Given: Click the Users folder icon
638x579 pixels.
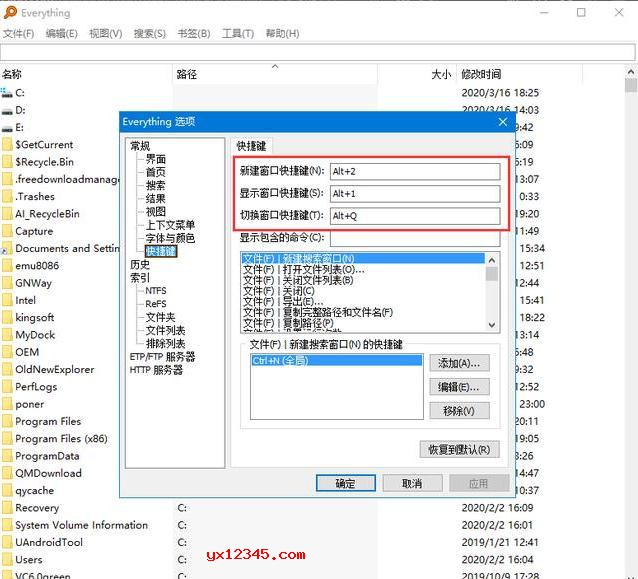Looking at the screenshot, I should pos(7,560).
